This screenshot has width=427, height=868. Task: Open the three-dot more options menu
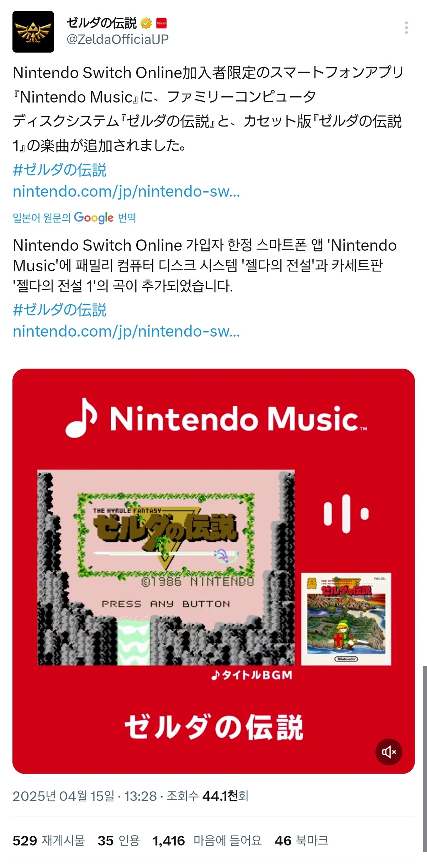[406, 28]
